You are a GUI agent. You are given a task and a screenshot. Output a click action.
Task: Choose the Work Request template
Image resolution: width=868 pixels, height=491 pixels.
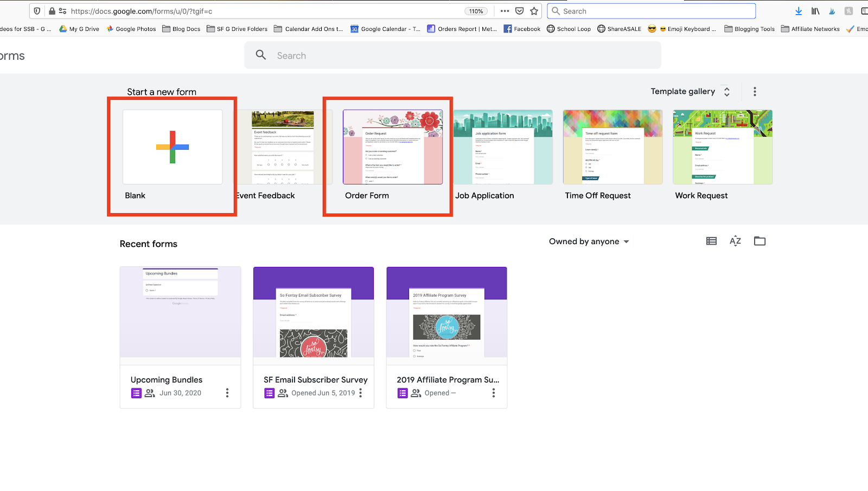(723, 147)
